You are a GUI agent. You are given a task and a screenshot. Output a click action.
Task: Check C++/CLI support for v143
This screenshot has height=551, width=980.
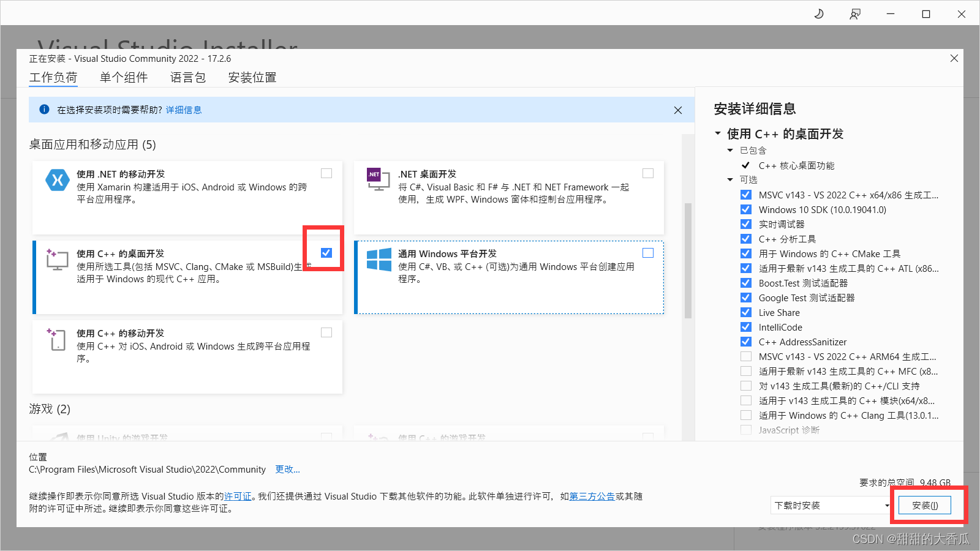pyautogui.click(x=746, y=386)
